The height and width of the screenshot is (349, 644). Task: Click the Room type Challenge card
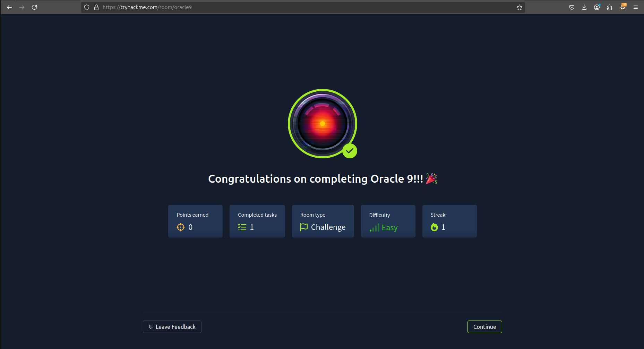(x=323, y=221)
